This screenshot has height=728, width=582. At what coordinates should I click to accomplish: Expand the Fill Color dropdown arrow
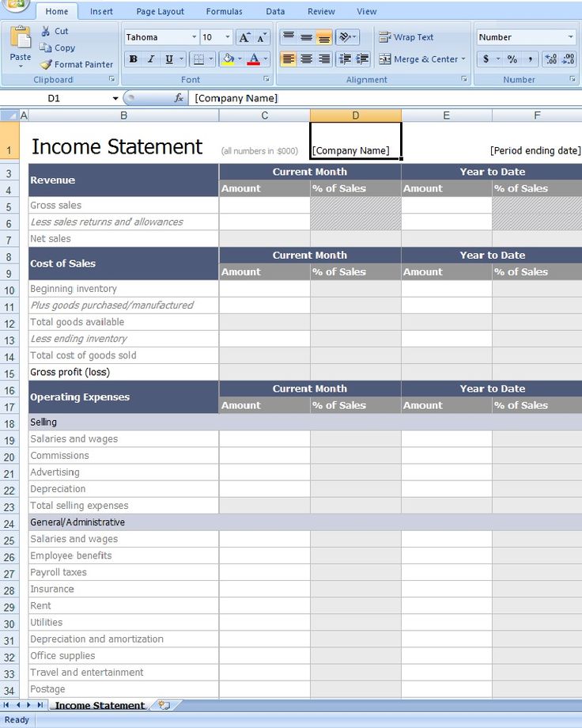tap(240, 59)
